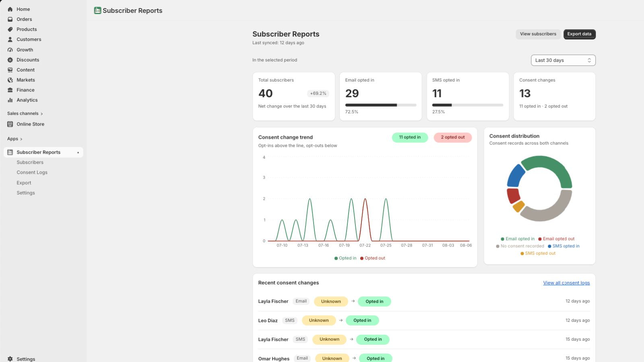Viewport: 644px width, 362px height.
Task: Click the View subscribers button
Action: point(538,34)
